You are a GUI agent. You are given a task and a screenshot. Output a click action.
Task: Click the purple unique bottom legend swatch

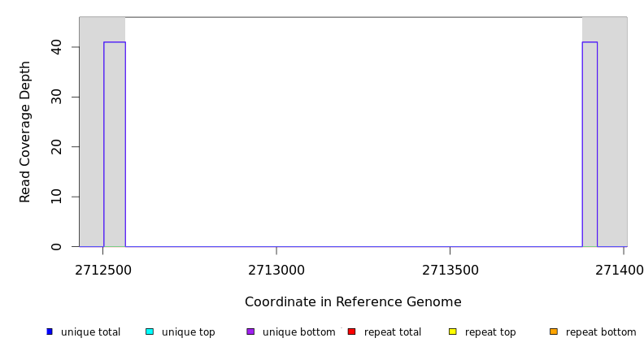[250, 331]
